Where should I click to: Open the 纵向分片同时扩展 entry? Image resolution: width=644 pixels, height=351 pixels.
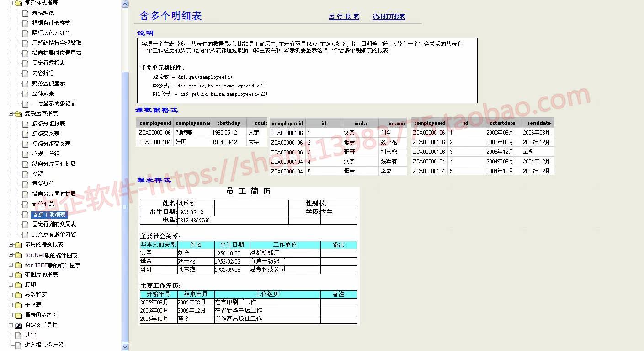coord(54,164)
